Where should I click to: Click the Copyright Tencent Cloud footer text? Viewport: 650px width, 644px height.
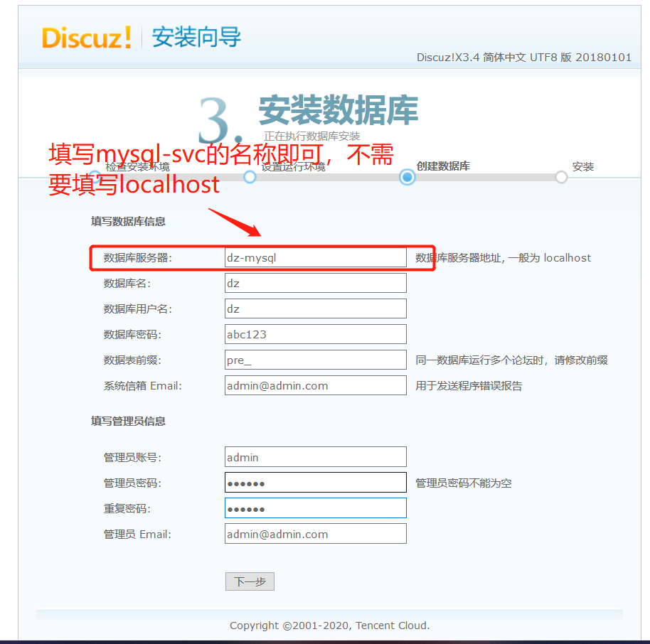tap(329, 626)
